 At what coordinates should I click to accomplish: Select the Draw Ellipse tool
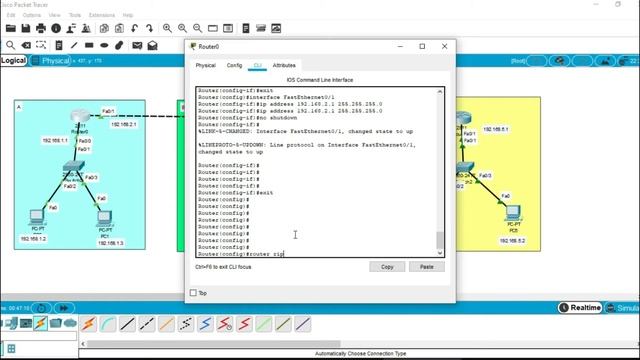pyautogui.click(x=104, y=45)
